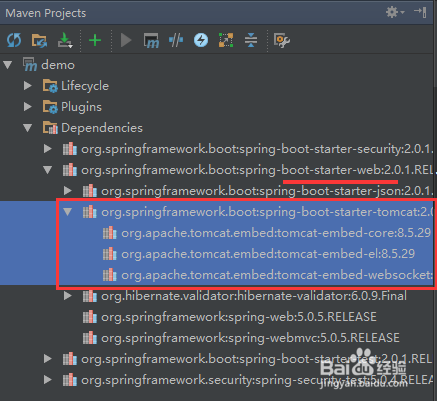Select the Dependencies row

pyautogui.click(x=218, y=128)
